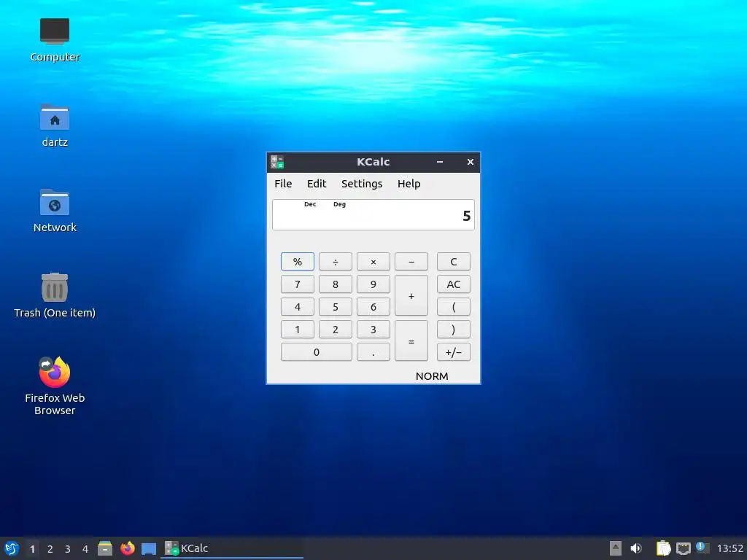747x560 pixels.
Task: Click digit 5 button on keypad
Action: coord(336,307)
